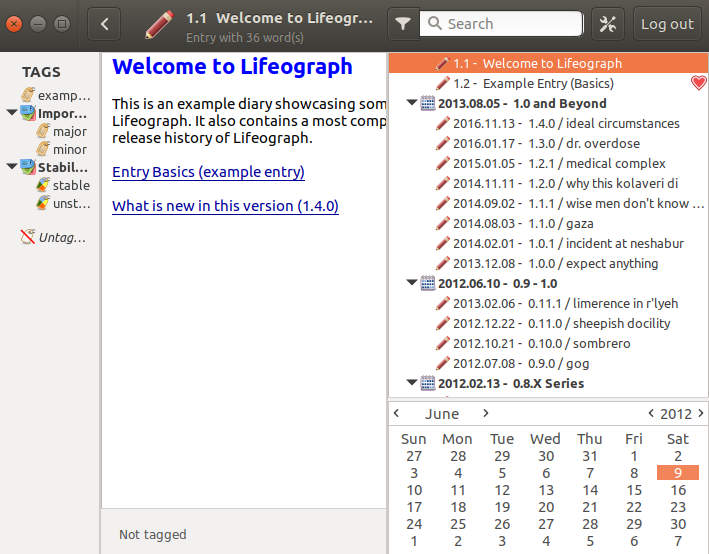
Task: Click pencil icon of '1.0.0 / expect anything' entry
Action: [443, 263]
